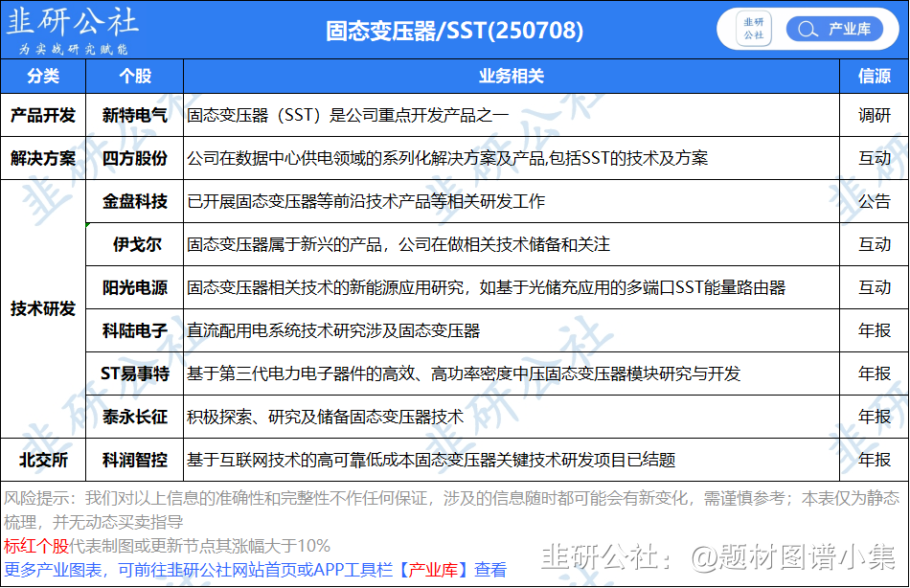Select 阳光电源 description about 多端口SST能量路由器
This screenshot has height=588, width=910.
486,287
